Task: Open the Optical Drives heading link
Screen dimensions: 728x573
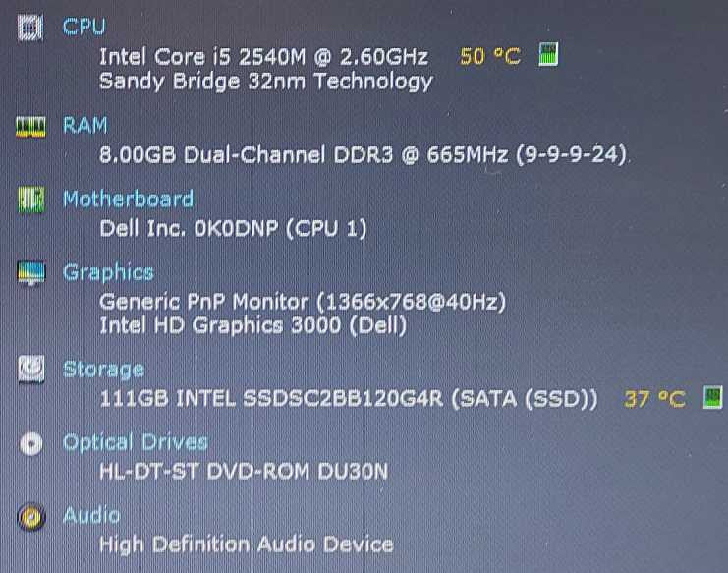Action: coord(136,442)
